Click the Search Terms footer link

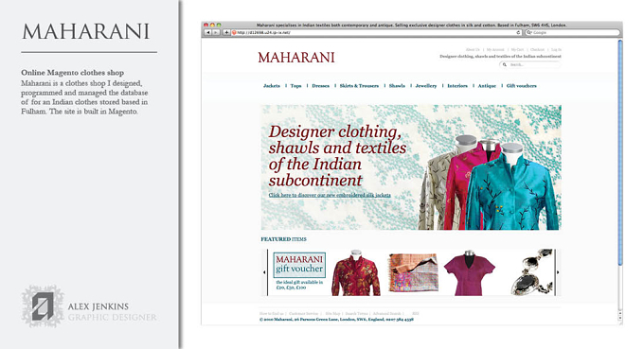[356, 314]
